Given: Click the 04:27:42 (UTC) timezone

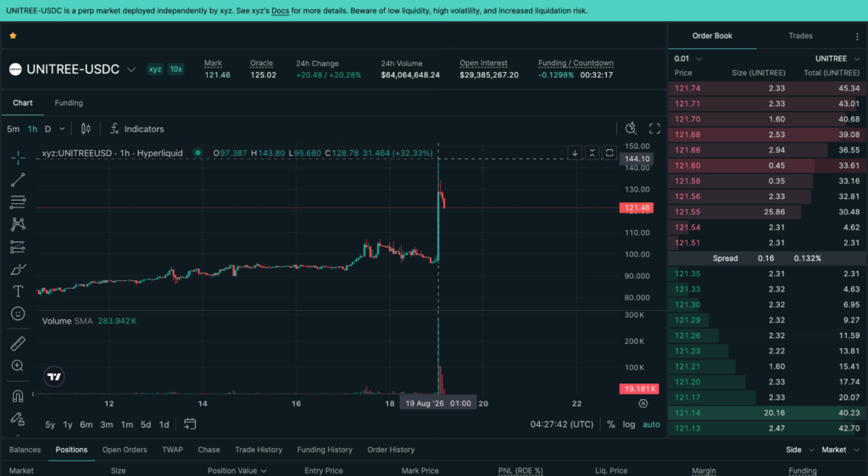Looking at the screenshot, I should tap(562, 424).
